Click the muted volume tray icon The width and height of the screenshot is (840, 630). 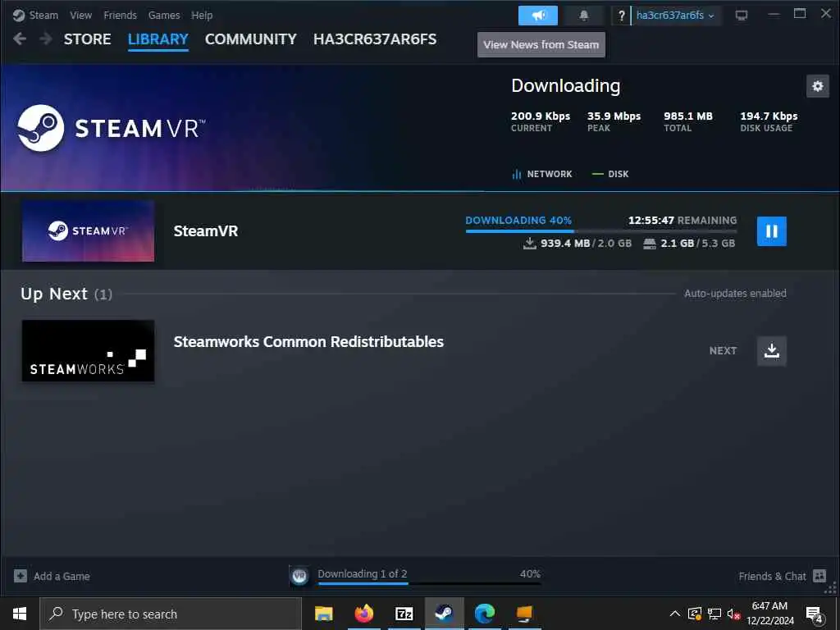click(x=733, y=614)
